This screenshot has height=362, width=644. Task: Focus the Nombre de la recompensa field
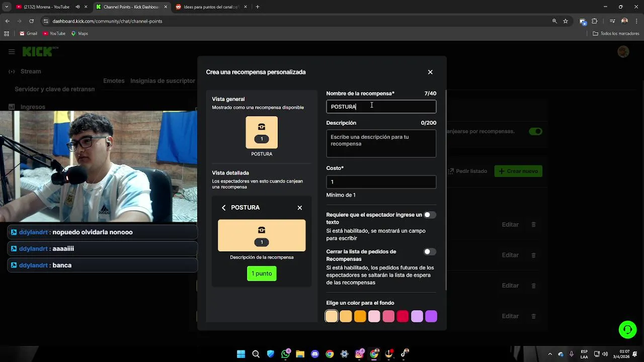381,107
